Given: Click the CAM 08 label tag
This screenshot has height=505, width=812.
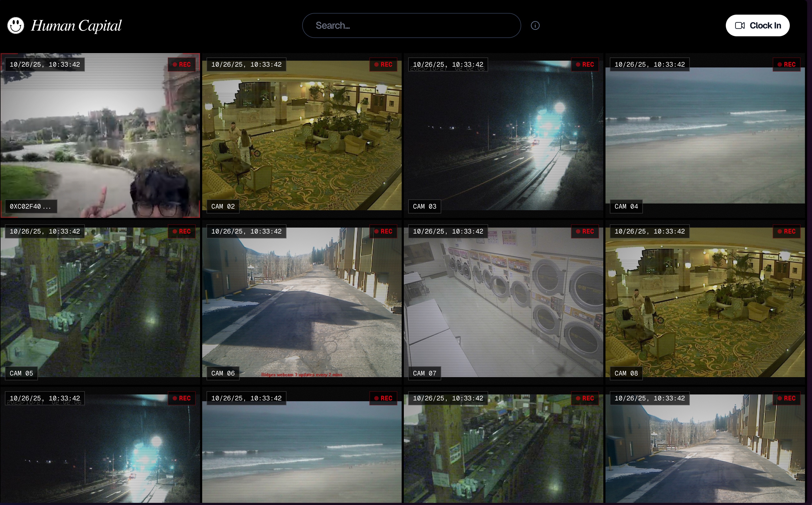Looking at the screenshot, I should pyautogui.click(x=626, y=373).
